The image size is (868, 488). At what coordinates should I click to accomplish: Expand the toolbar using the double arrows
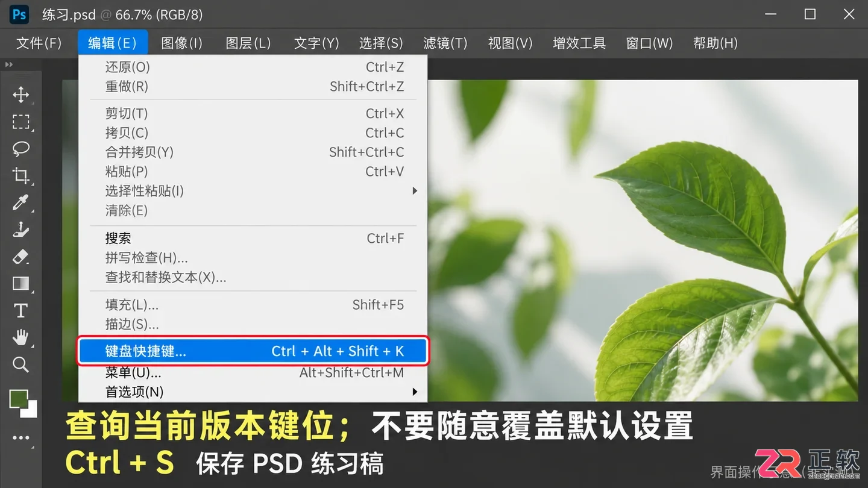8,64
